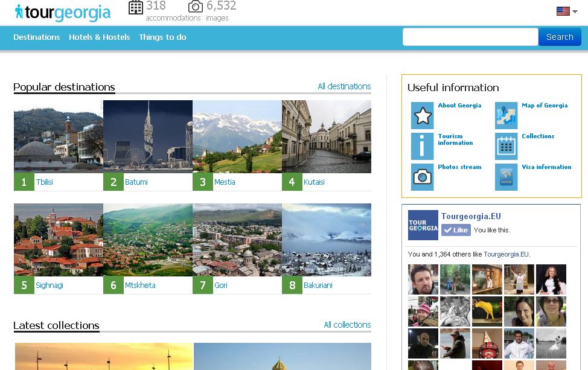Click the Kutaisi destination name
588x370 pixels.
point(314,182)
